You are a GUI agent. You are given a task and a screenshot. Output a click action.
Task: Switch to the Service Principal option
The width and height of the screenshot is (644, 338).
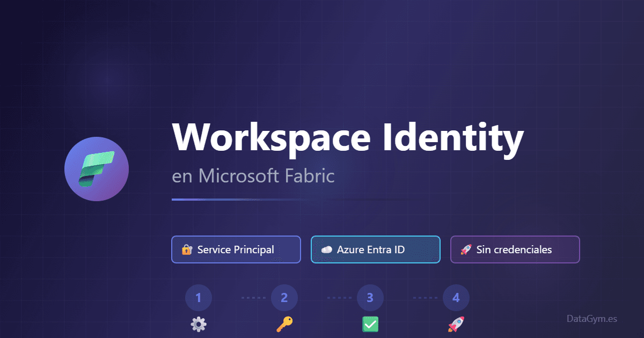[236, 249]
